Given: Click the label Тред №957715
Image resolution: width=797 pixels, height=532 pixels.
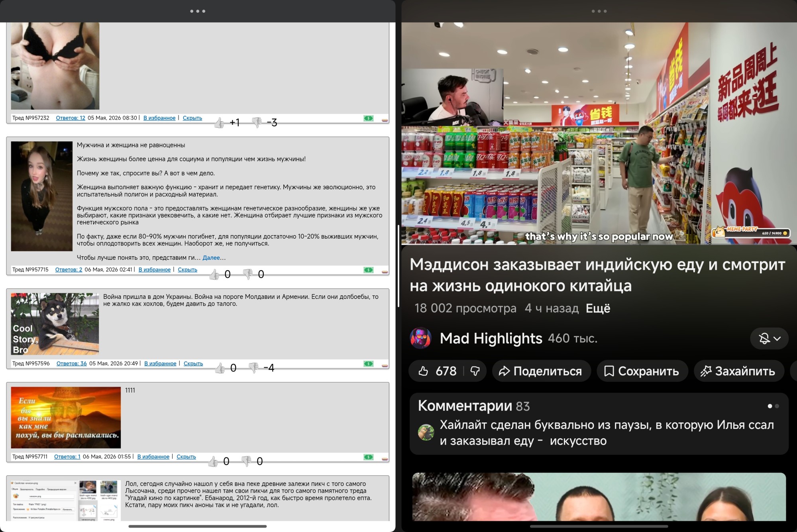Looking at the screenshot, I should pos(30,270).
